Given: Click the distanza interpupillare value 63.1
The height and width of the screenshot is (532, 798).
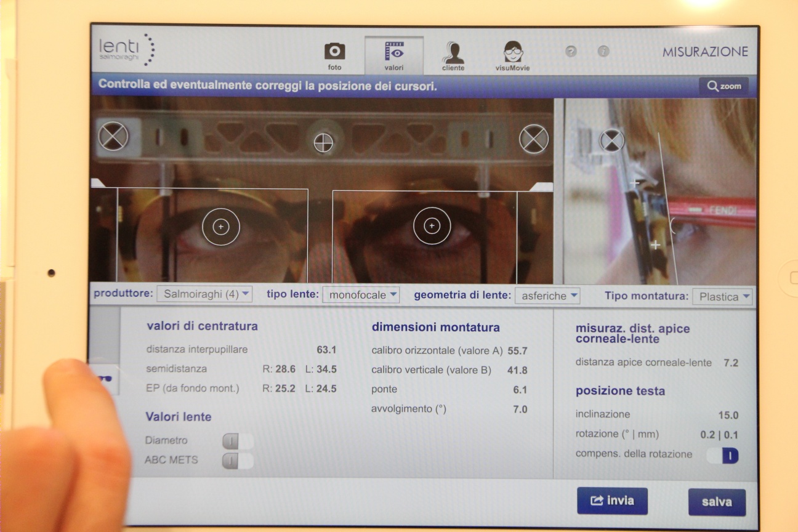Looking at the screenshot, I should [326, 350].
